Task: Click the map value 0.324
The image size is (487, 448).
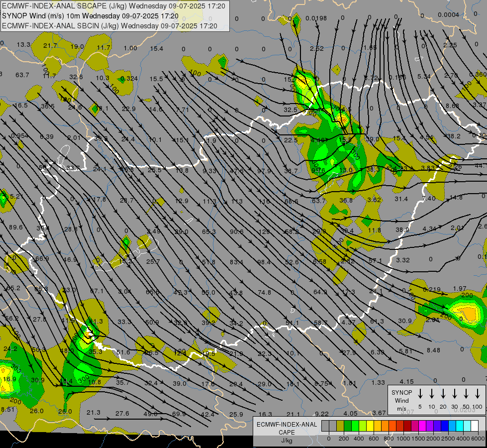Action: [x=129, y=78]
